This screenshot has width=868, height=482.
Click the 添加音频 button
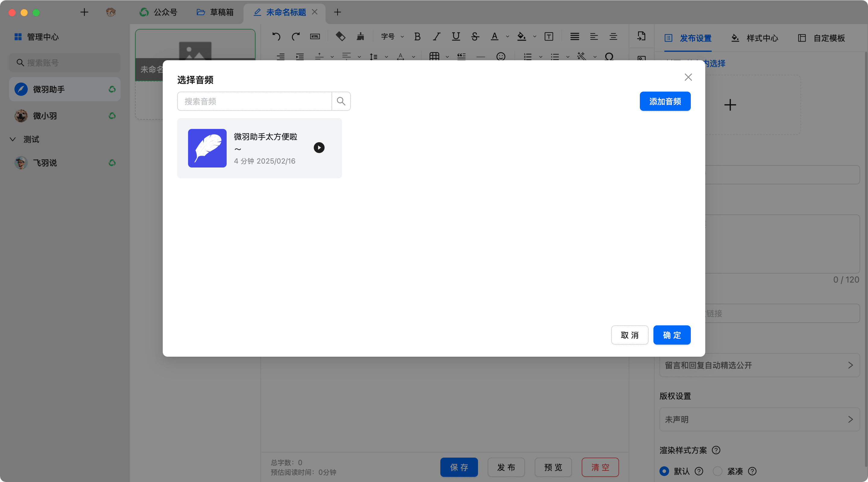click(665, 101)
